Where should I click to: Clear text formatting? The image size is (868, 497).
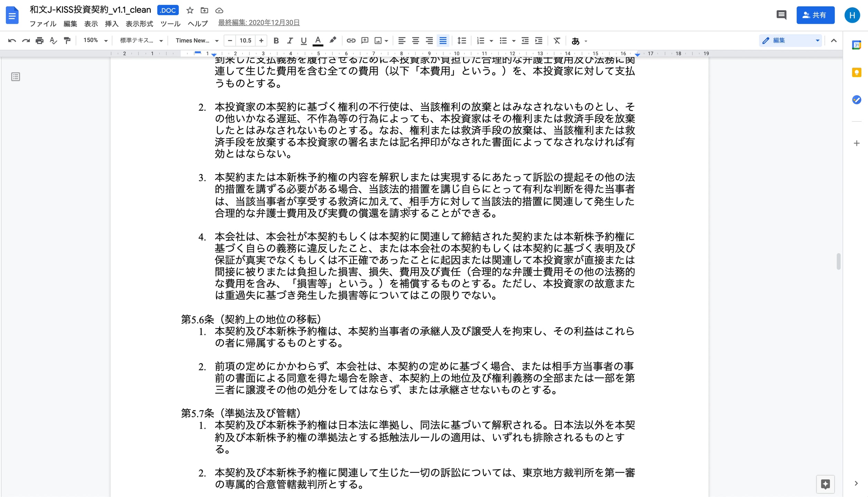pyautogui.click(x=556, y=40)
